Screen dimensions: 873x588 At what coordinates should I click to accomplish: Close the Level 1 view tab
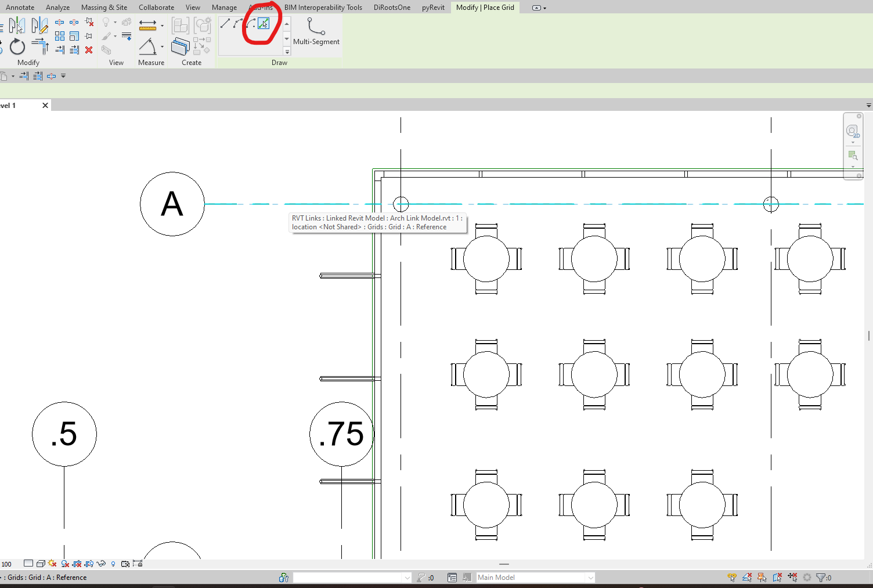tap(45, 105)
